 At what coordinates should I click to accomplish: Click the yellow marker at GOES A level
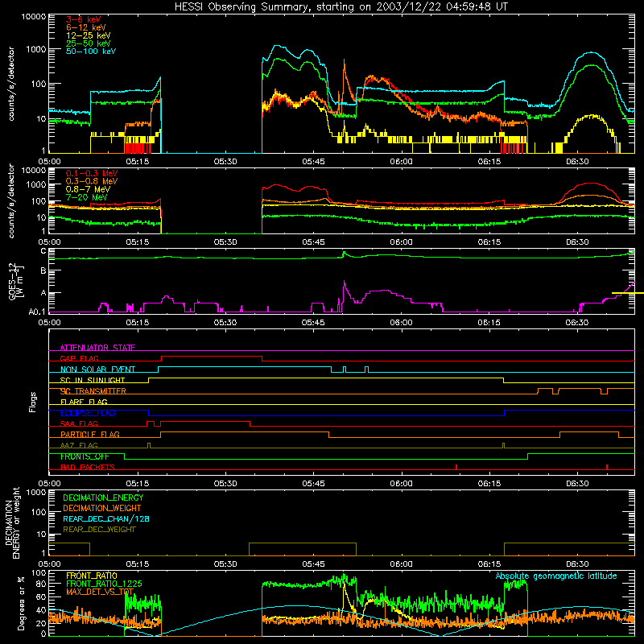[x=628, y=293]
